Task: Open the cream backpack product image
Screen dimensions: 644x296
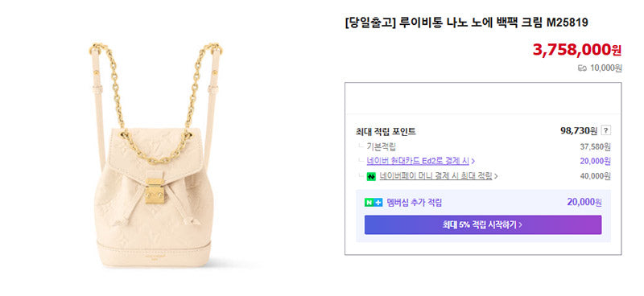Action: pos(155,155)
